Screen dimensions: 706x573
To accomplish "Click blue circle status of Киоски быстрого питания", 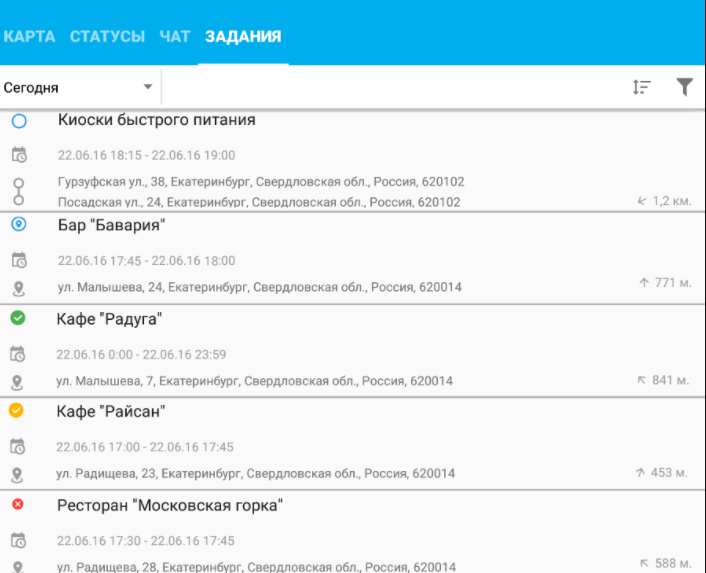I will (x=19, y=121).
